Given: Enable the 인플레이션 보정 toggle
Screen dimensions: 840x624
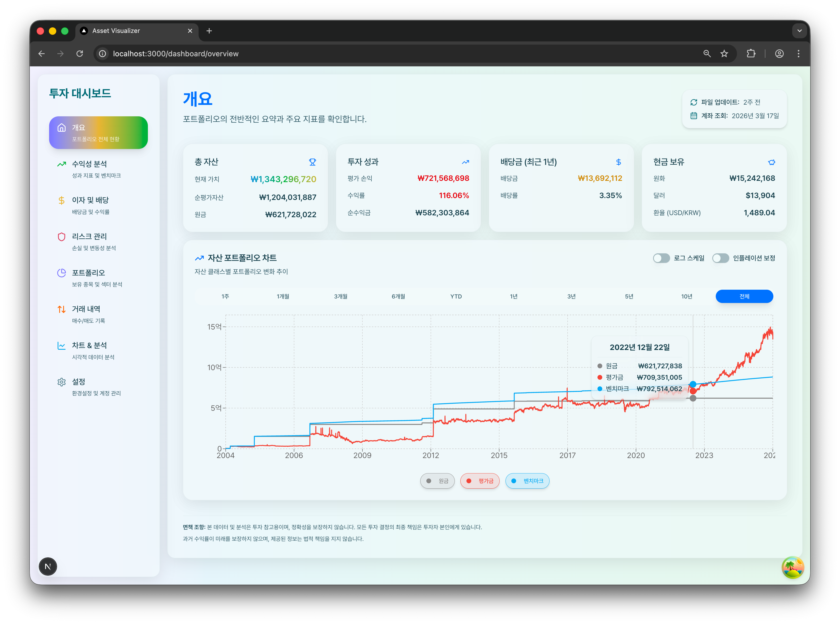Looking at the screenshot, I should (x=720, y=258).
